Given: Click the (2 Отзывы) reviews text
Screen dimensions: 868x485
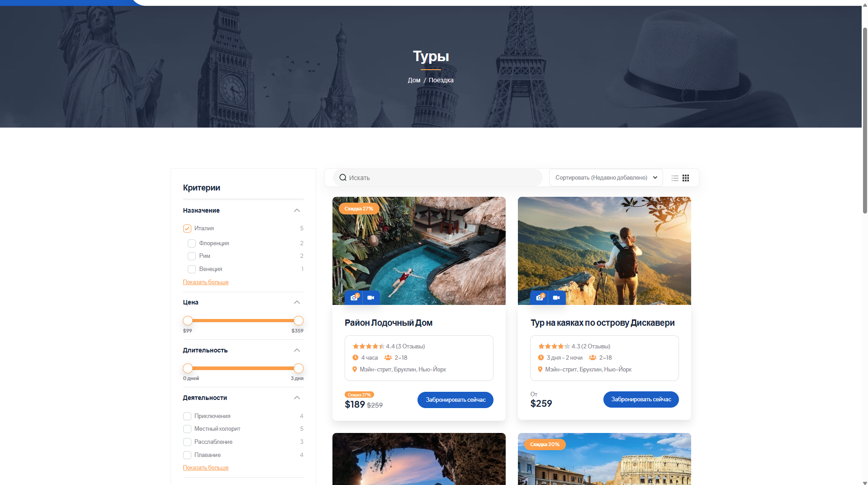Looking at the screenshot, I should pos(596,347).
